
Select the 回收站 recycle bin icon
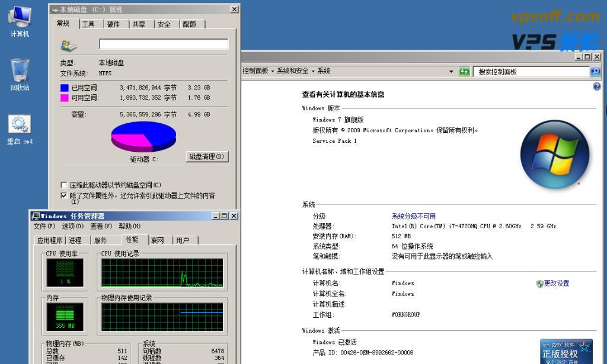pos(20,75)
